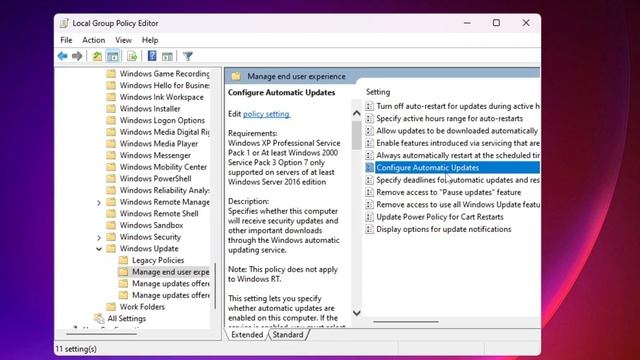The image size is (640, 360).
Task: Click the Windows PowerShell folder icon
Action: click(x=111, y=178)
